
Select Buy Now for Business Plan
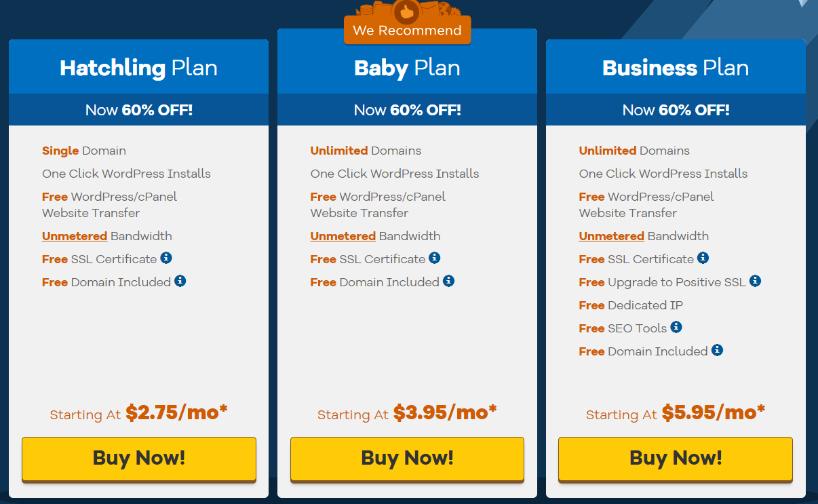676,459
